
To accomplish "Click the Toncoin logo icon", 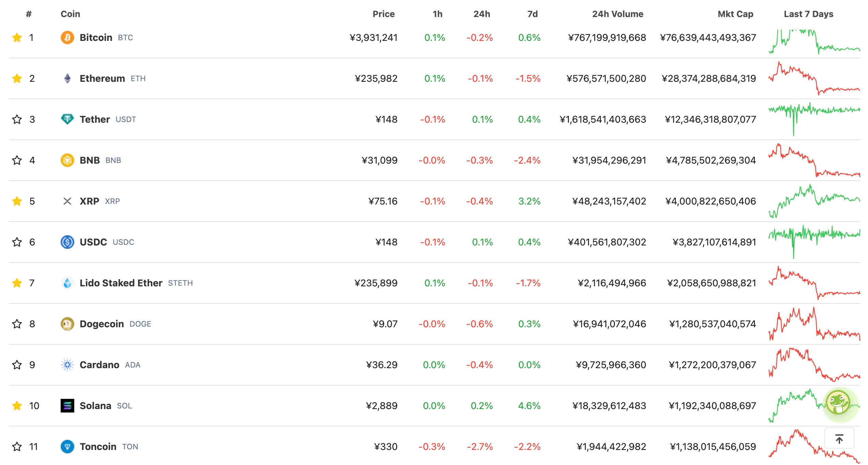I will (67, 447).
